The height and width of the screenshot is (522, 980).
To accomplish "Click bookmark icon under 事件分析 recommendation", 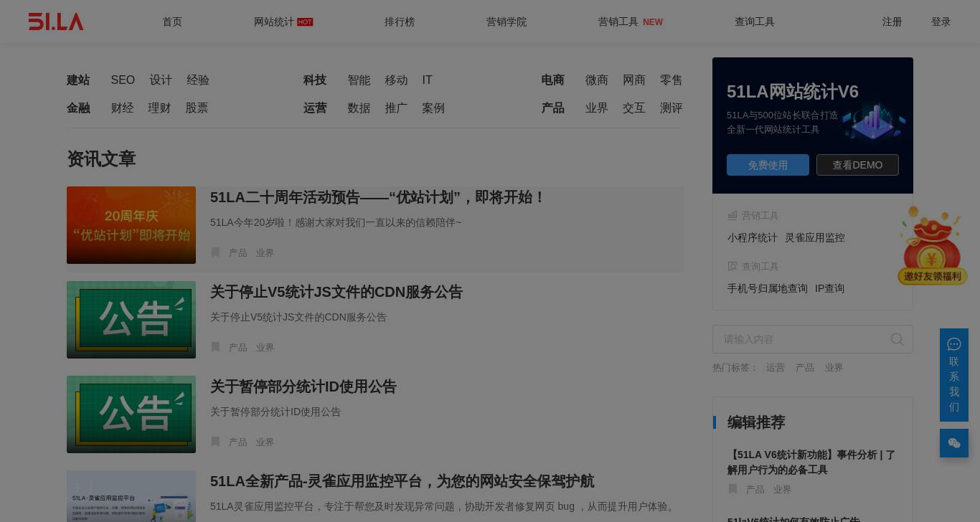I will [x=732, y=489].
